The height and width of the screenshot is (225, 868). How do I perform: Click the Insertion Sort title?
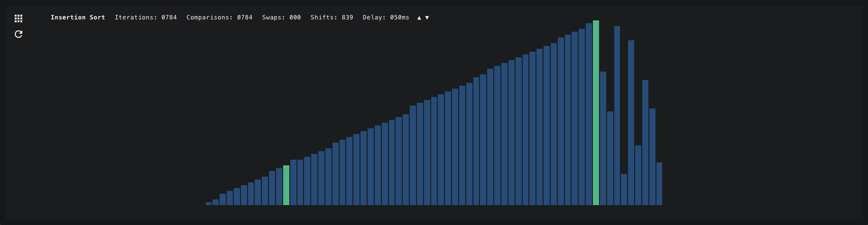[78, 18]
